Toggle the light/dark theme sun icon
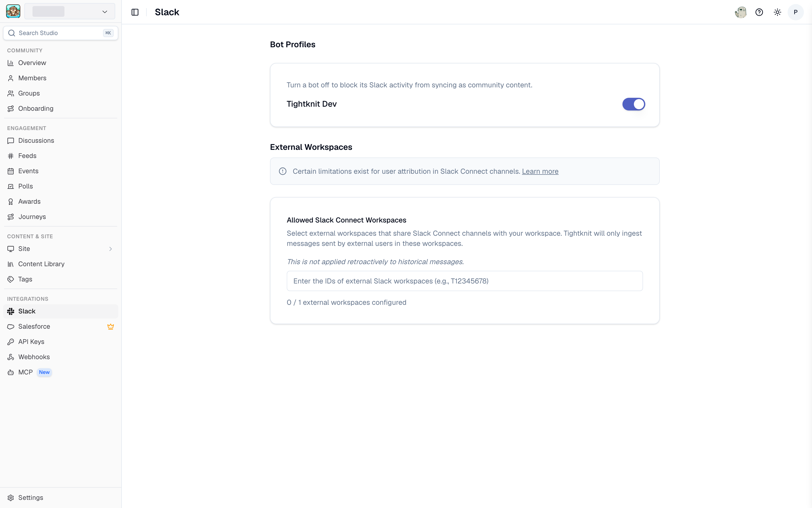Image resolution: width=812 pixels, height=508 pixels. [777, 12]
